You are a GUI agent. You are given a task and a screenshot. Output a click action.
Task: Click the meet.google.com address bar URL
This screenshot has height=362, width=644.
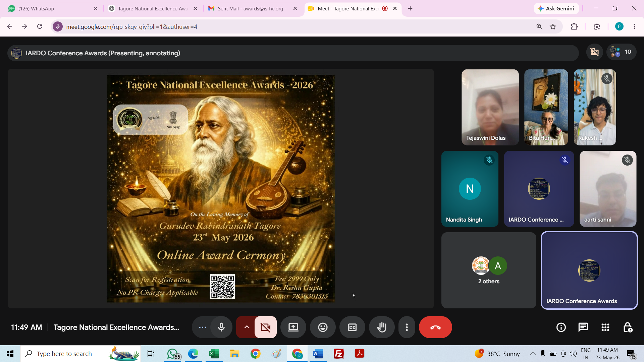click(x=131, y=26)
